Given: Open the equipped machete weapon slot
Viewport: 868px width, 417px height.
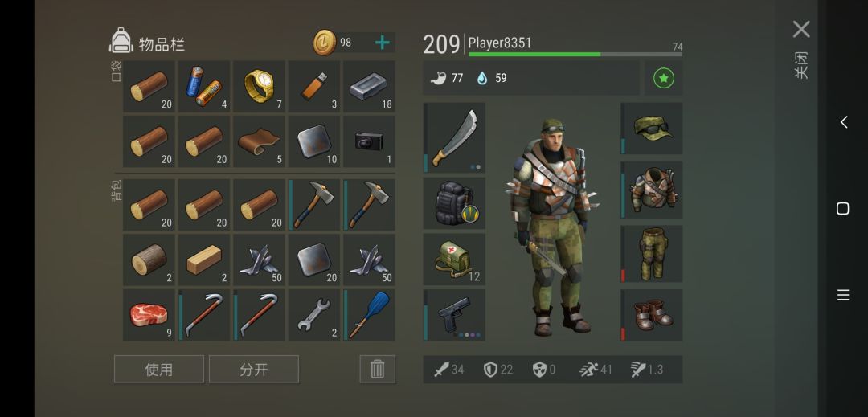Looking at the screenshot, I should click(x=454, y=137).
